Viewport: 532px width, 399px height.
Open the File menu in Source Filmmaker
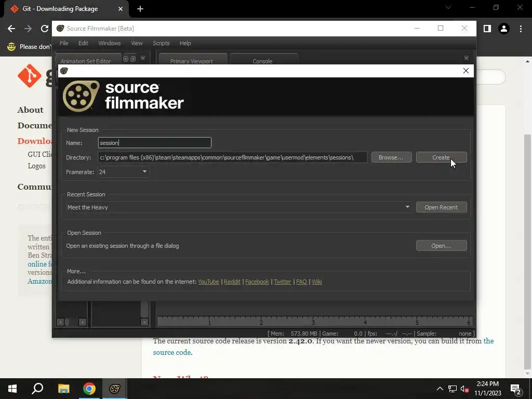coord(64,43)
